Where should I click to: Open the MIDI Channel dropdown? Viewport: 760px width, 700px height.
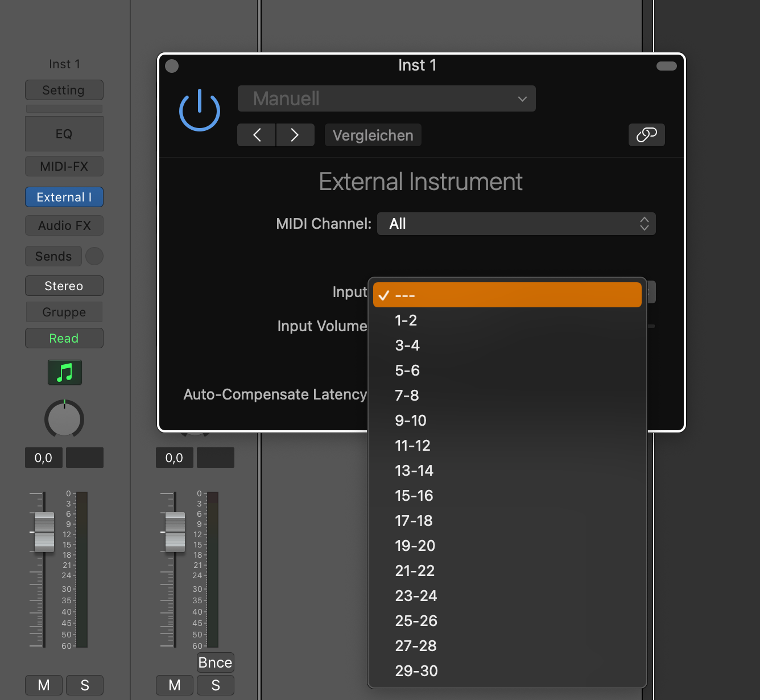click(x=516, y=224)
